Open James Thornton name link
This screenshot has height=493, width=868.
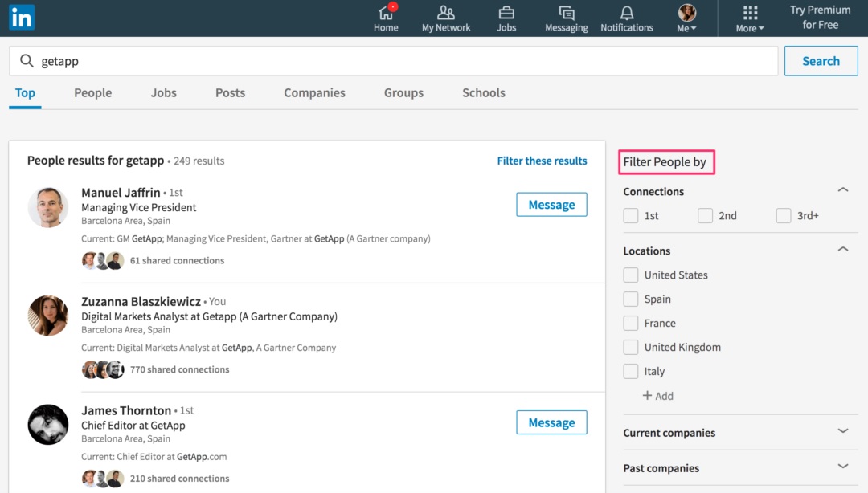click(126, 410)
